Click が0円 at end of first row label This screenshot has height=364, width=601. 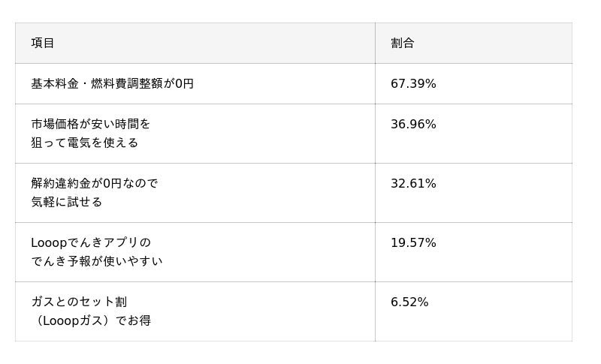179,83
